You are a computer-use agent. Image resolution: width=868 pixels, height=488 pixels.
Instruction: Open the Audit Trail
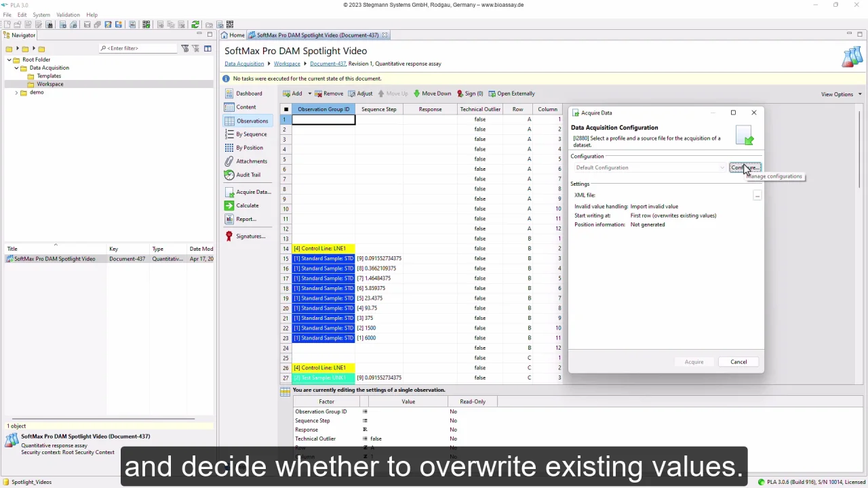click(243, 175)
